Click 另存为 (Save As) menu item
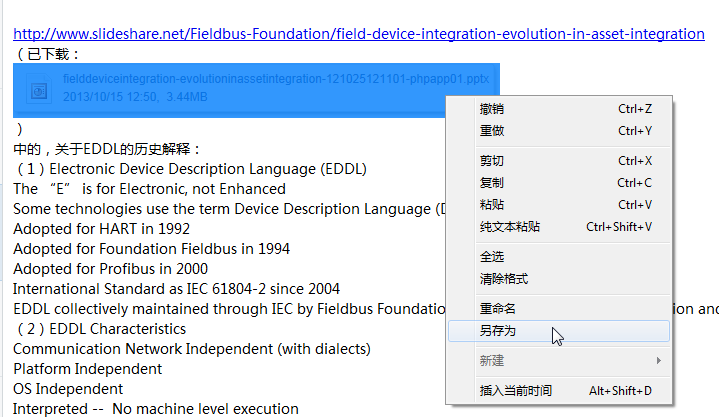719x417 pixels. coord(498,331)
